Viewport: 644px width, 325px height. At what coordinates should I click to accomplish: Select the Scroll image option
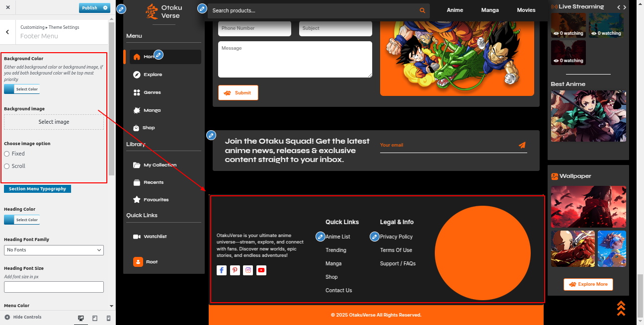tap(7, 166)
